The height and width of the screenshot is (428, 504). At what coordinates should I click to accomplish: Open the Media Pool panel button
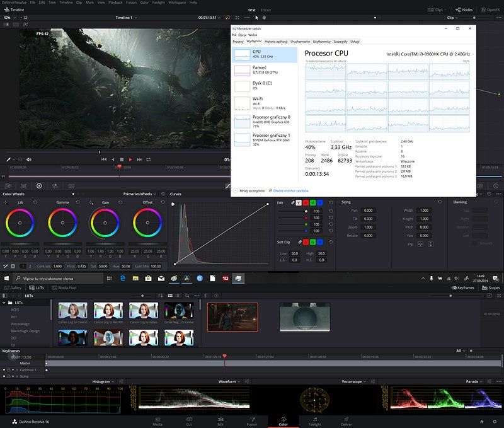click(x=64, y=288)
